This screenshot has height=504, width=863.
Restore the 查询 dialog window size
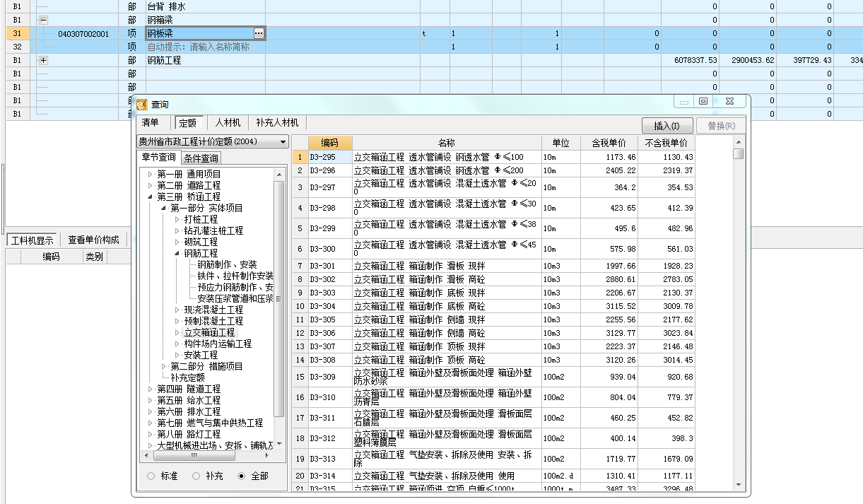(703, 102)
